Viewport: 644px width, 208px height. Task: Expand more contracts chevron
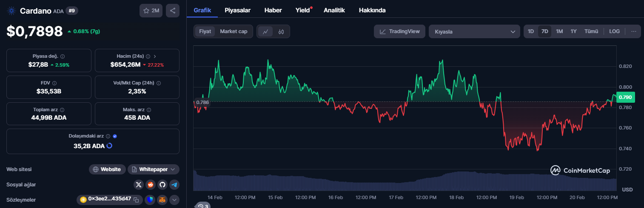pyautogui.click(x=174, y=200)
